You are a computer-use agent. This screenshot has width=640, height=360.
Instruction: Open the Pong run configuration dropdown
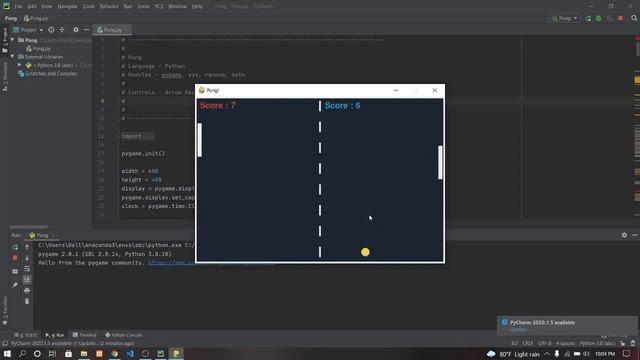tap(564, 18)
